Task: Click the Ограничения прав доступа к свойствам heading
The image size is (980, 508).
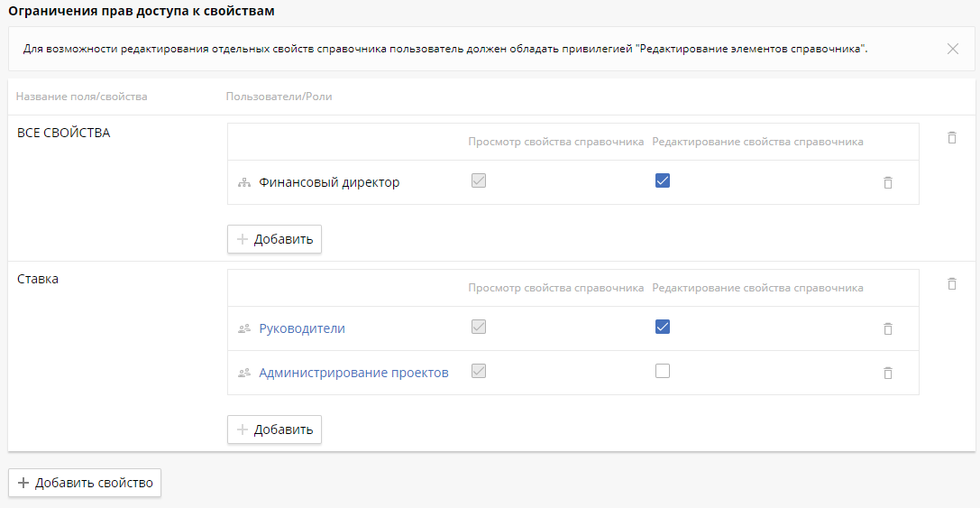Action: [x=142, y=11]
